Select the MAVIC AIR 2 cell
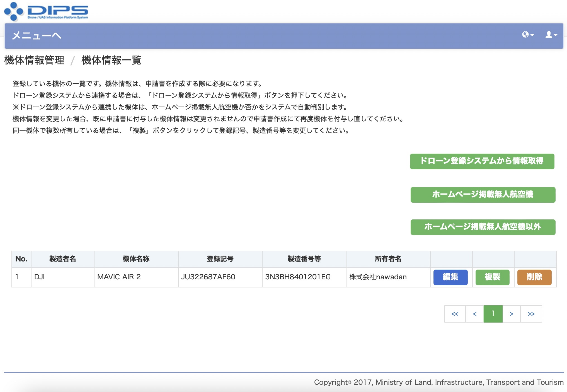The height and width of the screenshot is (392, 567). [136, 277]
